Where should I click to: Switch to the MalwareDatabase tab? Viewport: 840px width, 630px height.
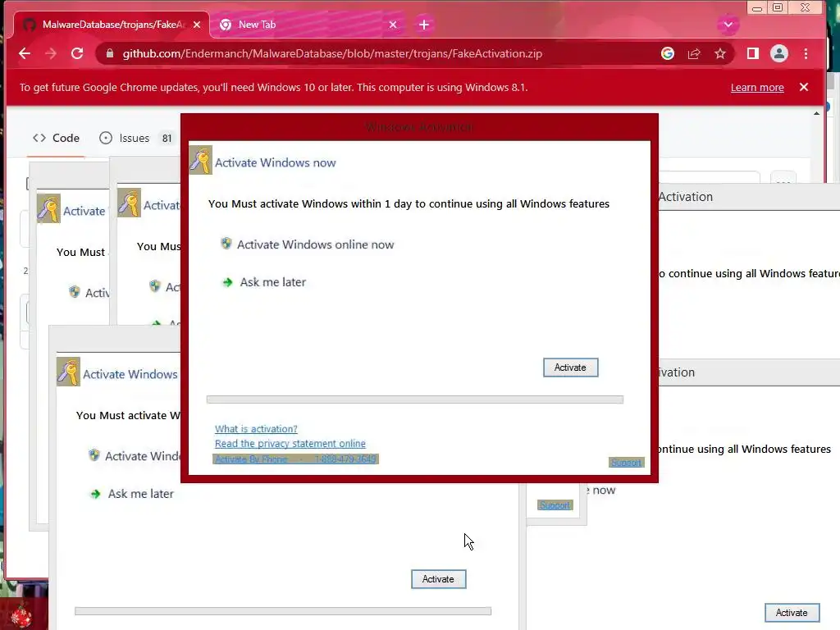click(x=110, y=25)
